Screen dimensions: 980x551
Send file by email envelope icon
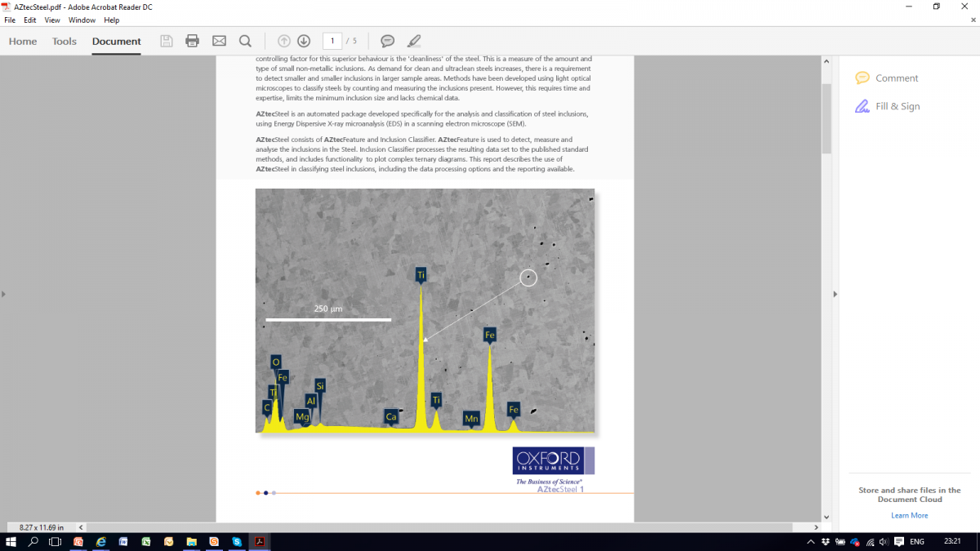tap(219, 41)
